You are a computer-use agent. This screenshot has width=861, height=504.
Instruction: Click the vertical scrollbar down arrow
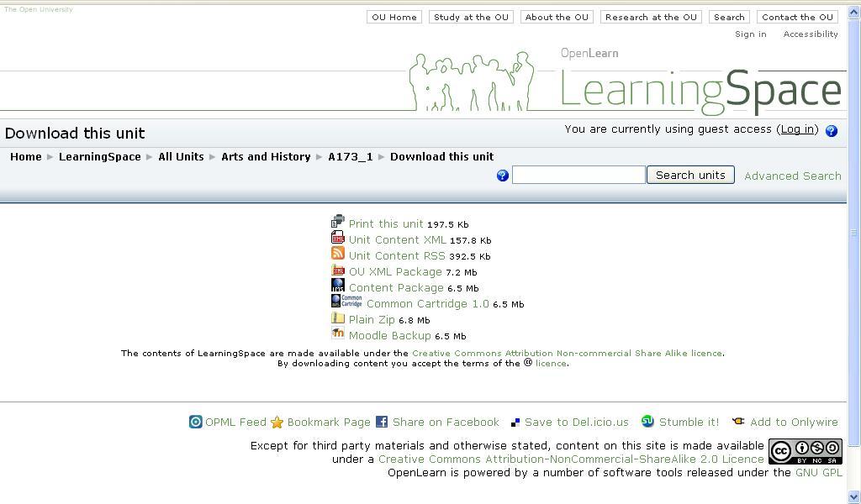(x=854, y=497)
